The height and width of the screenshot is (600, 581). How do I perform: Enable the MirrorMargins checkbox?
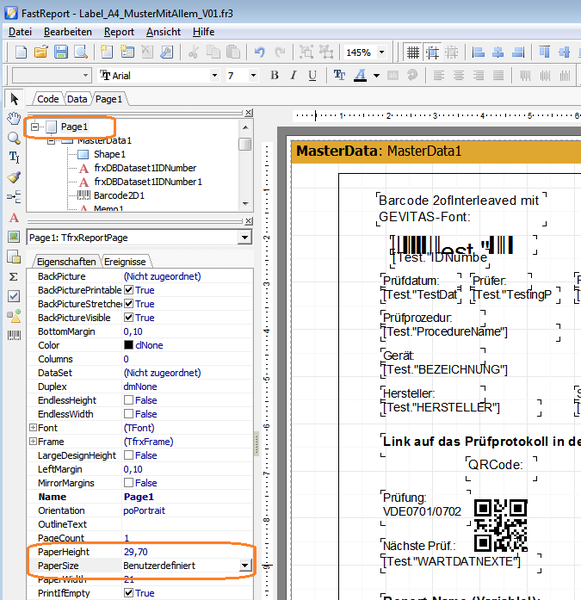tap(129, 483)
